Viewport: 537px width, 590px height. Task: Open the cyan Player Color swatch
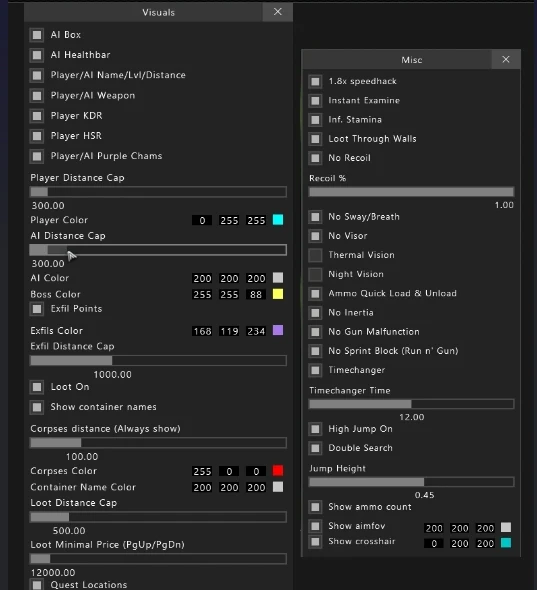278,220
